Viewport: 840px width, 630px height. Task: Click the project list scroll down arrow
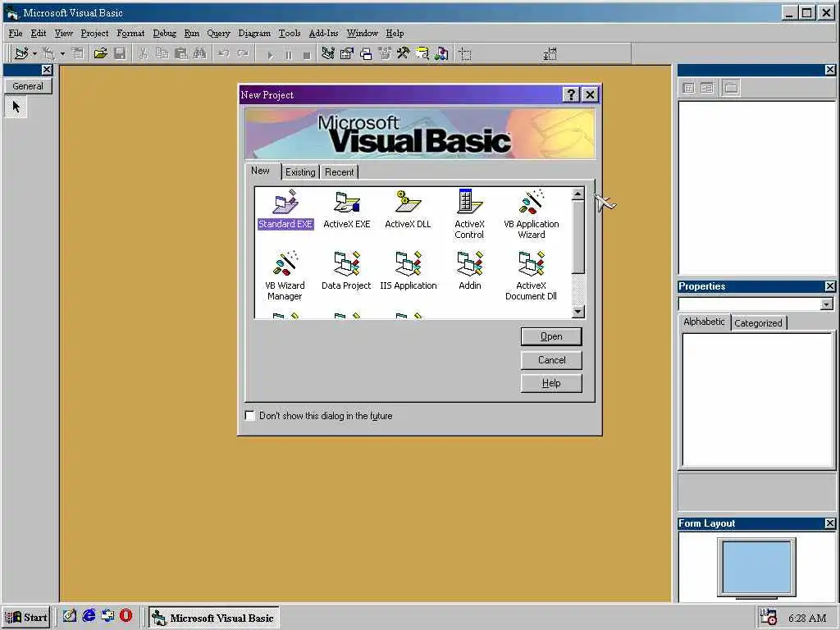(x=578, y=311)
